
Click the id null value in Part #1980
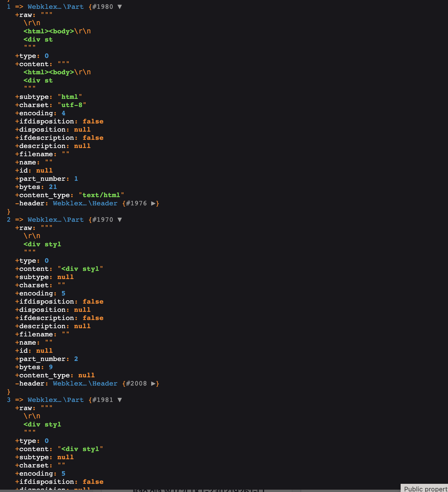pos(44,171)
